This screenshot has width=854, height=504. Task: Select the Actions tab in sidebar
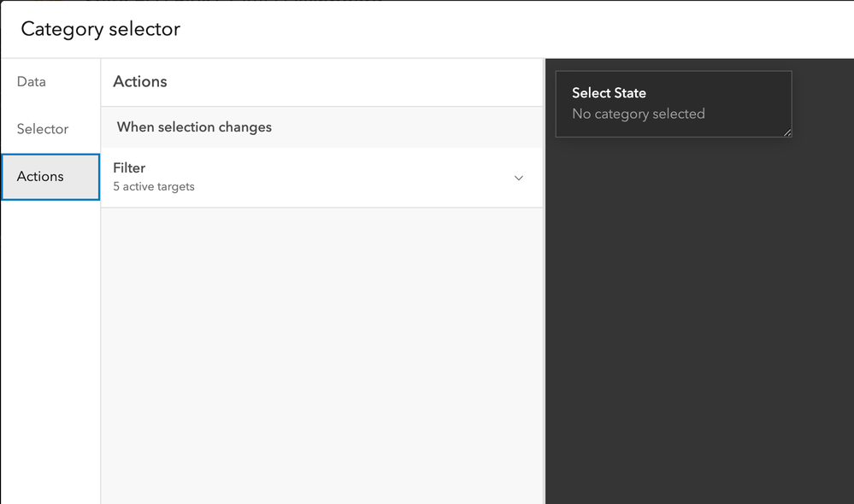click(41, 177)
